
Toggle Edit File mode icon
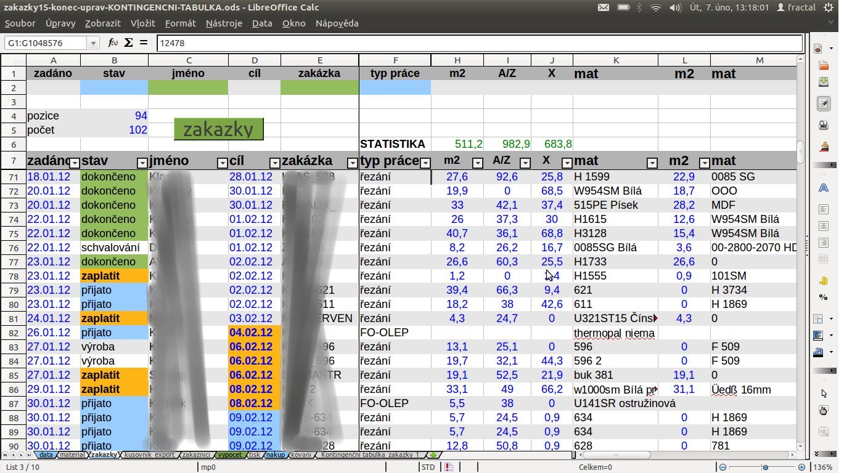823,104
